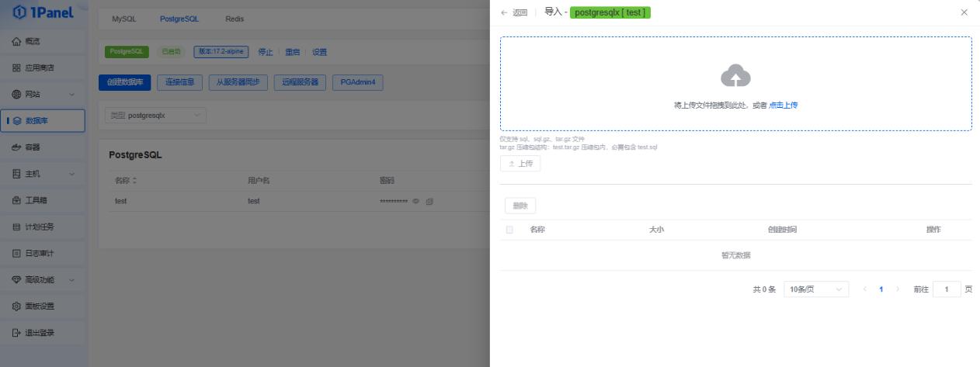The image size is (980, 367).
Task: Click the cloud upload icon
Action: pyautogui.click(x=736, y=75)
